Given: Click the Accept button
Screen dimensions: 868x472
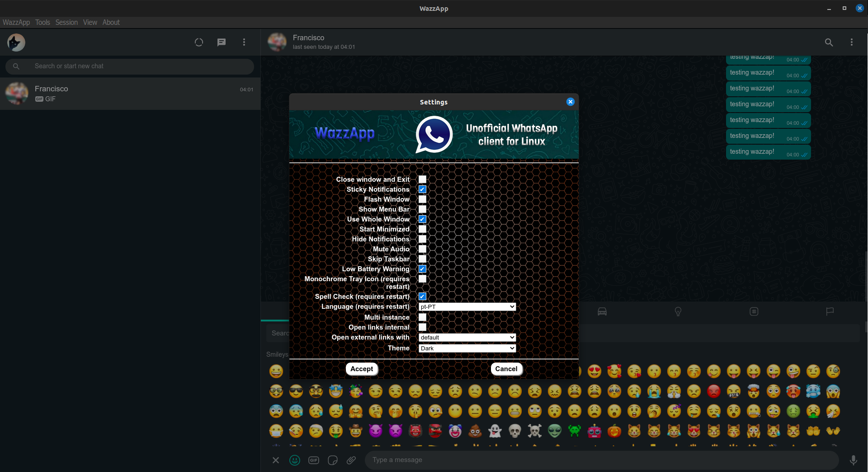Looking at the screenshot, I should pyautogui.click(x=362, y=369).
